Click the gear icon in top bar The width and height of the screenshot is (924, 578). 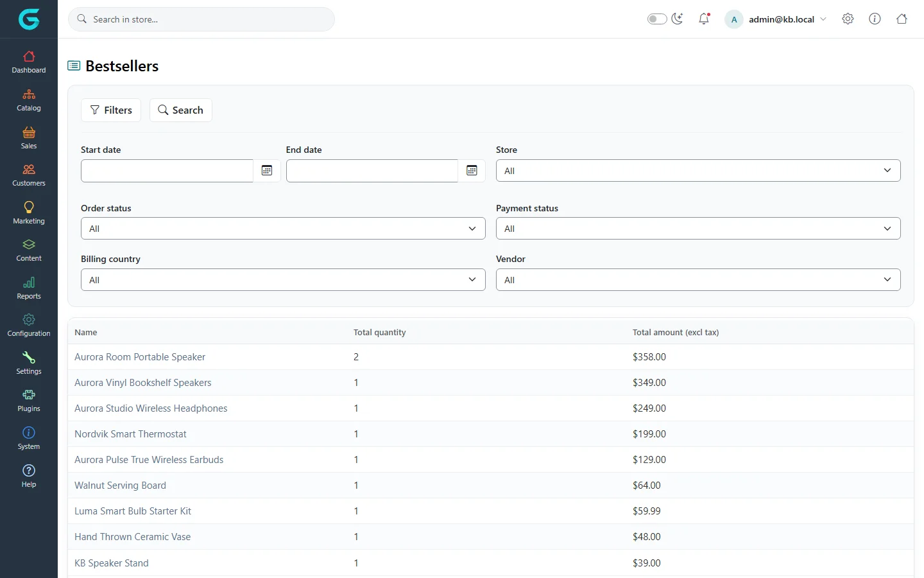(848, 19)
